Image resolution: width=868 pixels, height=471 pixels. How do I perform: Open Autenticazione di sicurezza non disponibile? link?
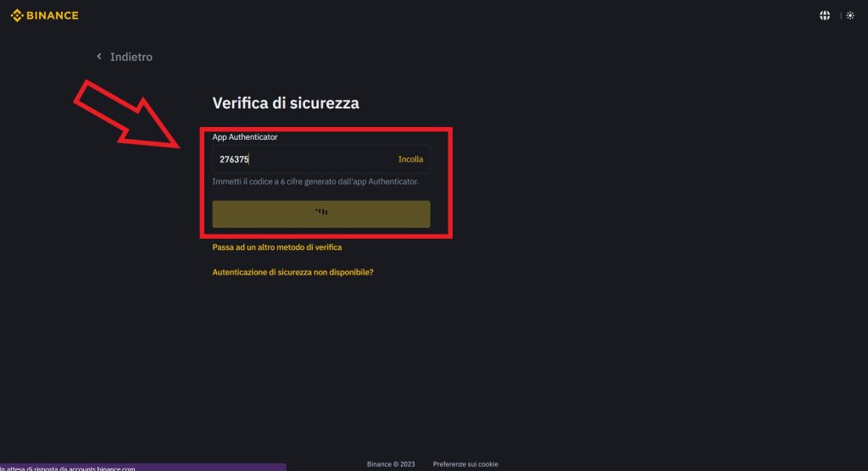[292, 273]
